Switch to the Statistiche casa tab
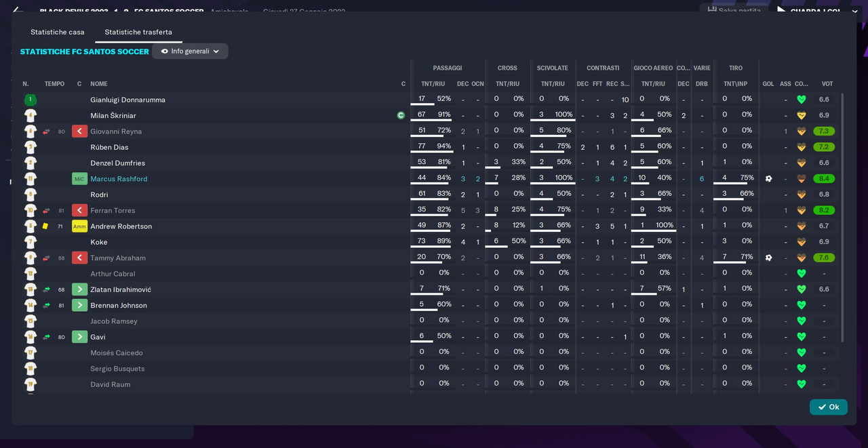Viewport: 868px width, 448px height. coord(58,32)
